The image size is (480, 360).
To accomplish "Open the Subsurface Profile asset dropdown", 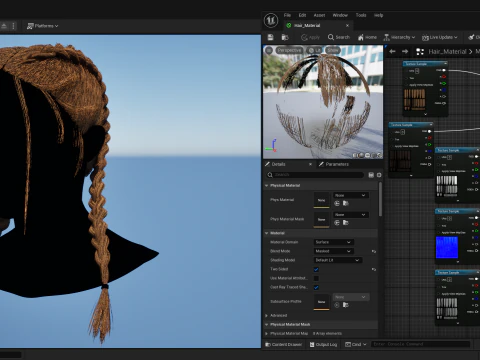I will [351, 297].
